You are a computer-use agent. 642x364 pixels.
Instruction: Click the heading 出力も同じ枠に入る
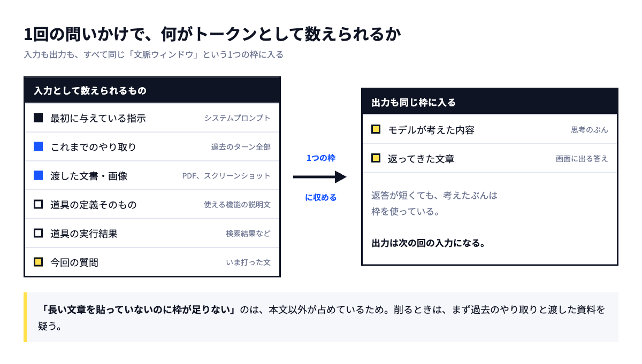414,103
